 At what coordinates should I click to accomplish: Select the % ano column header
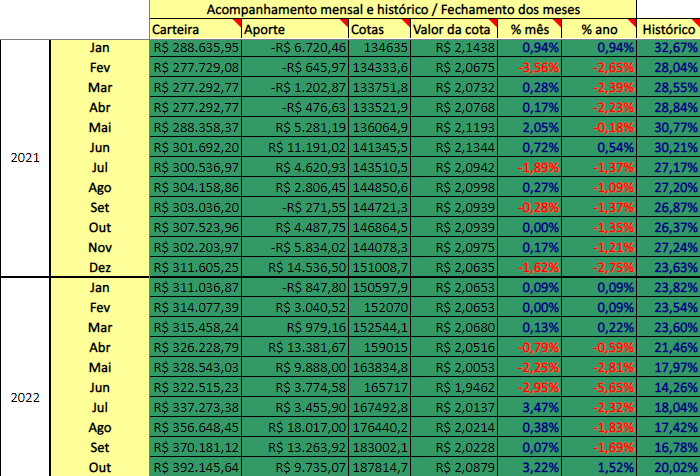coord(599,29)
